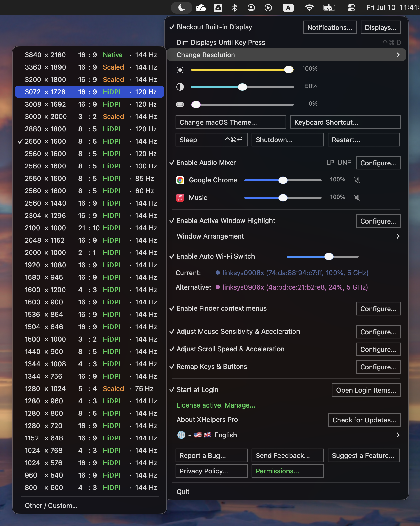
Task: Click the Shutdown… button
Action: 287,140
